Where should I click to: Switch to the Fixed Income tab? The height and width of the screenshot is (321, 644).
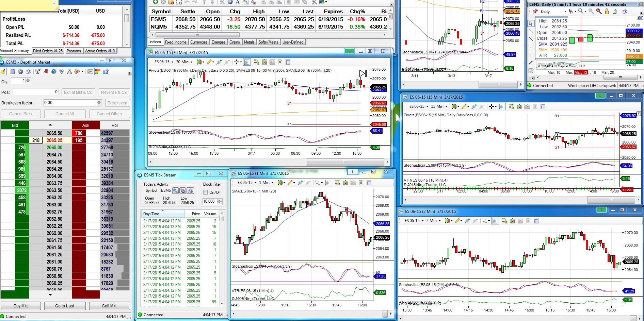click(176, 42)
